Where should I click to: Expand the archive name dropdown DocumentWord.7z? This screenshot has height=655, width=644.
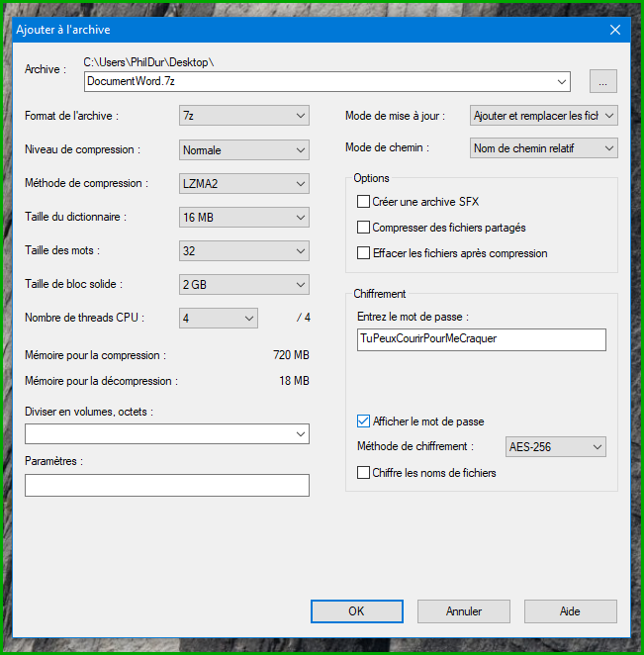562,81
